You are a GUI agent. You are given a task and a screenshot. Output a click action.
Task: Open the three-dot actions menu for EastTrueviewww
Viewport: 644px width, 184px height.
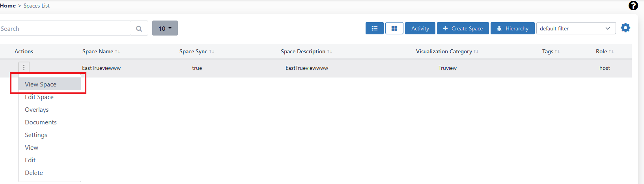[24, 67]
